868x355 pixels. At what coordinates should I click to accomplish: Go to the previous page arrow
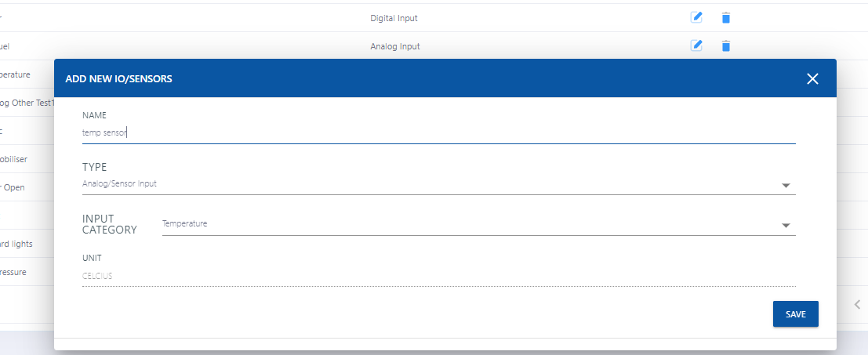pos(858,304)
